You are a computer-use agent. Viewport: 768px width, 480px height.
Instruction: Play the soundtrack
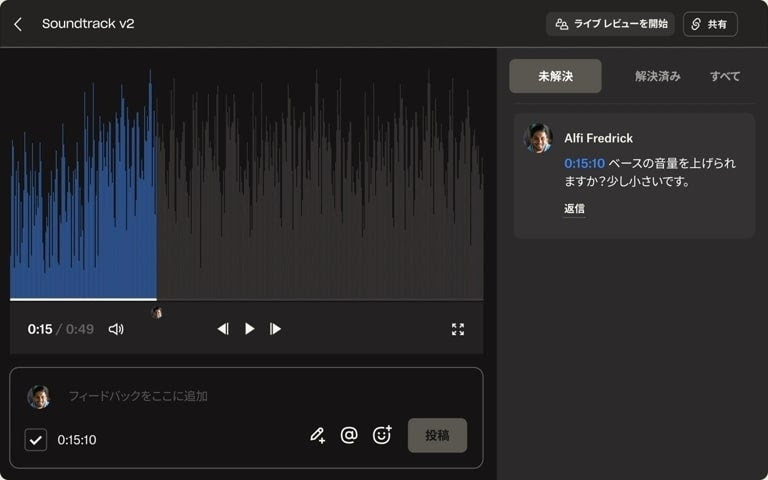tap(249, 329)
